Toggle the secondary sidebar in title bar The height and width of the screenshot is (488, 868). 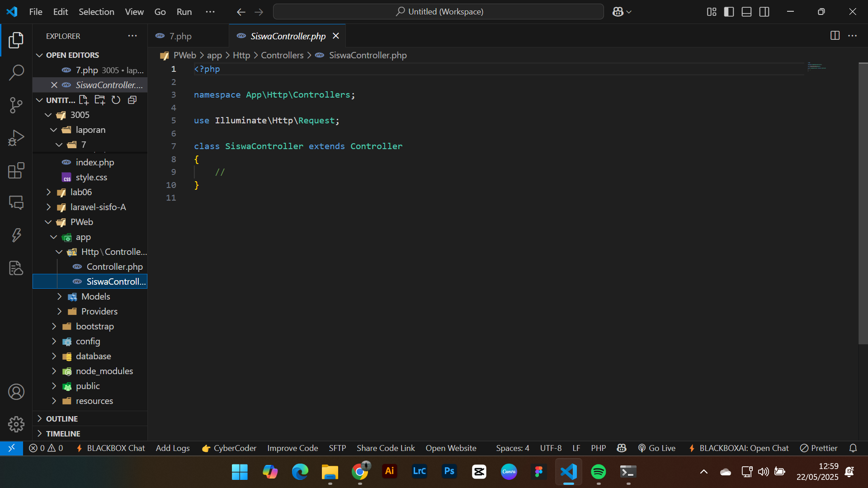(764, 12)
